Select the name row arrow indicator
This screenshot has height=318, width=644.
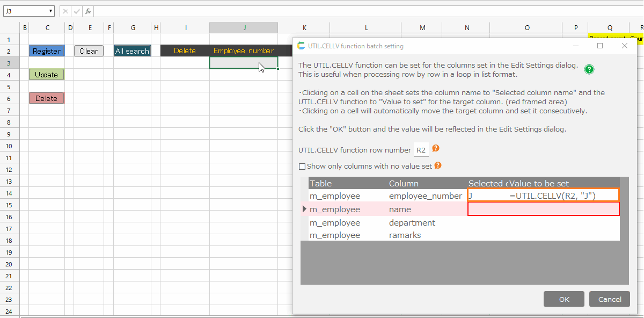click(x=304, y=209)
